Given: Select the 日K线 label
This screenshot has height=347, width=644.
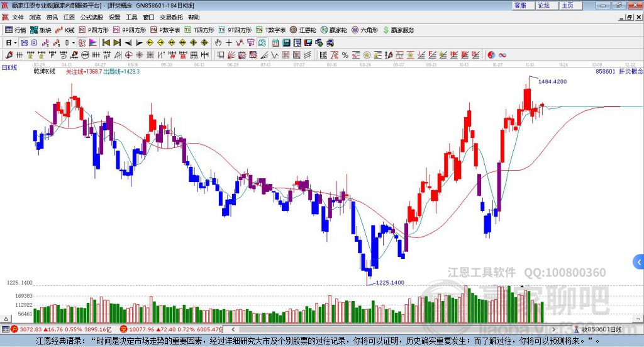Looking at the screenshot, I should (9, 67).
